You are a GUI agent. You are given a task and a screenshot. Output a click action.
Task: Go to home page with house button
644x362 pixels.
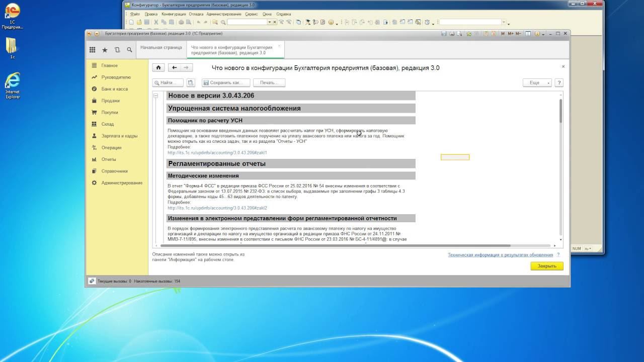coord(158,67)
